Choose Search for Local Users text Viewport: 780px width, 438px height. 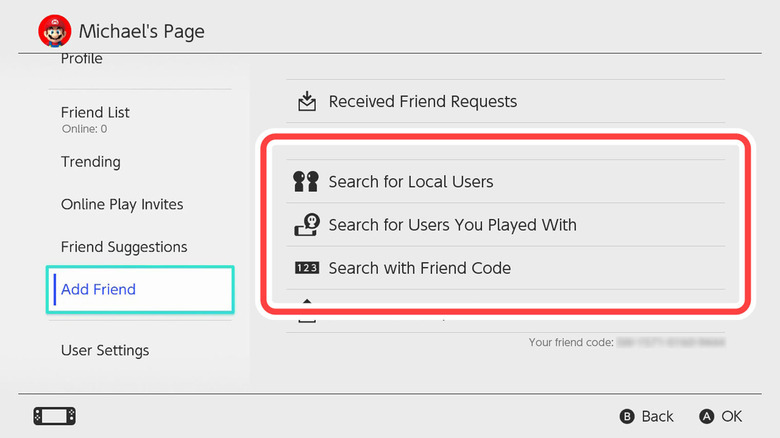coord(410,182)
